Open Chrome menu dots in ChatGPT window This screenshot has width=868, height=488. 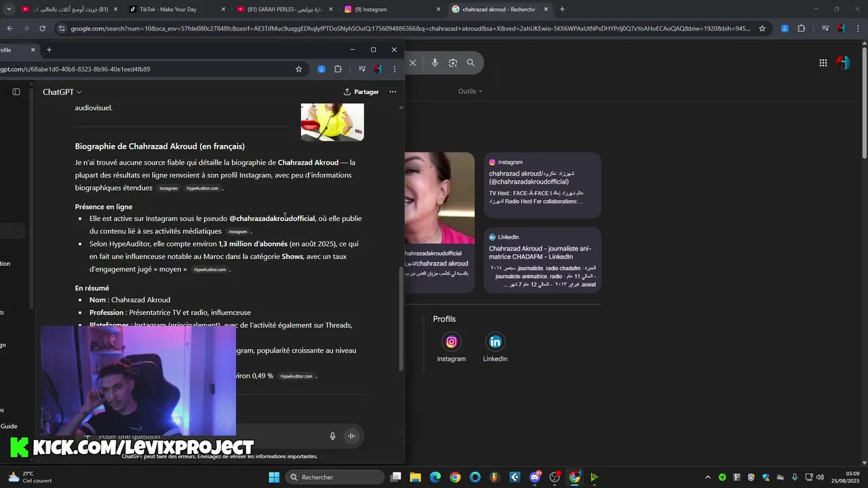click(x=395, y=69)
